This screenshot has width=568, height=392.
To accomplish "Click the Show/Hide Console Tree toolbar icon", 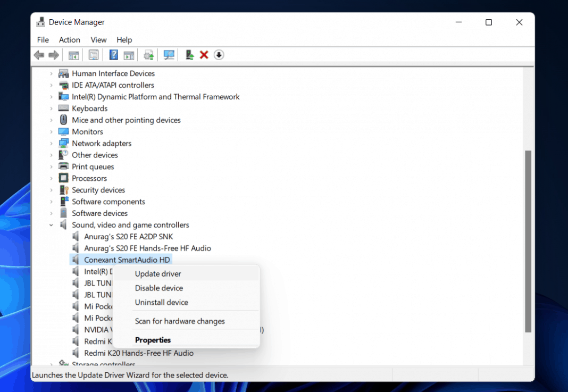I will 73,55.
